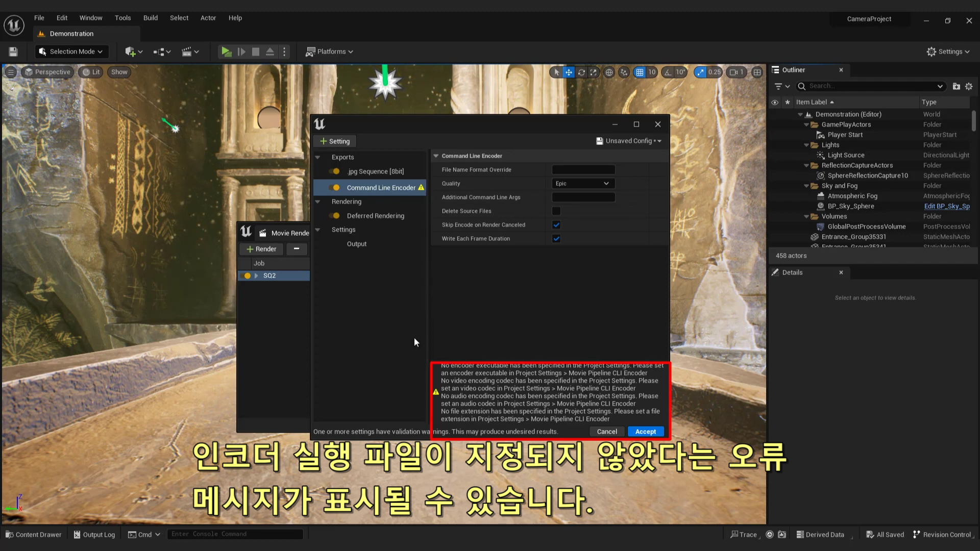Disable the Command Line Encoder toggle
The height and width of the screenshot is (551, 980).
[334, 188]
